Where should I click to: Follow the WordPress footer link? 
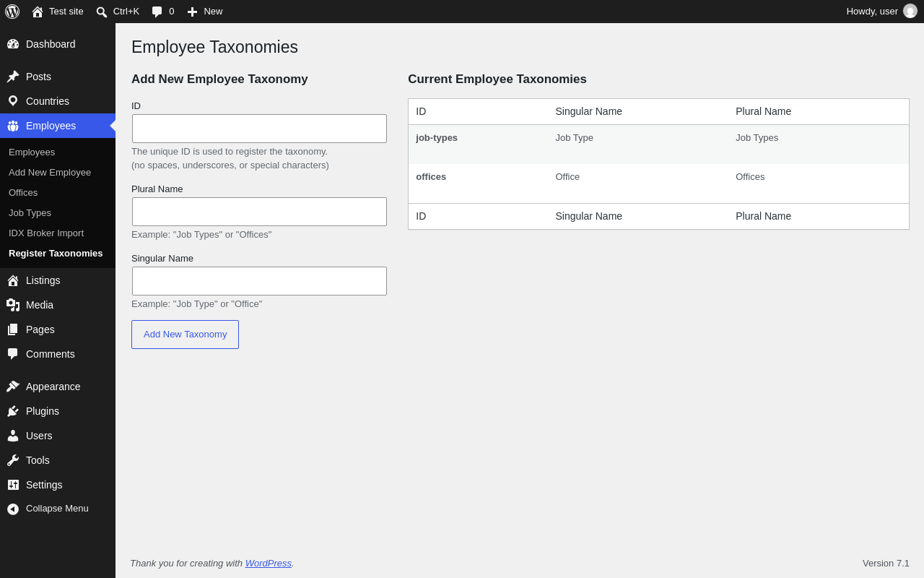tap(268, 564)
